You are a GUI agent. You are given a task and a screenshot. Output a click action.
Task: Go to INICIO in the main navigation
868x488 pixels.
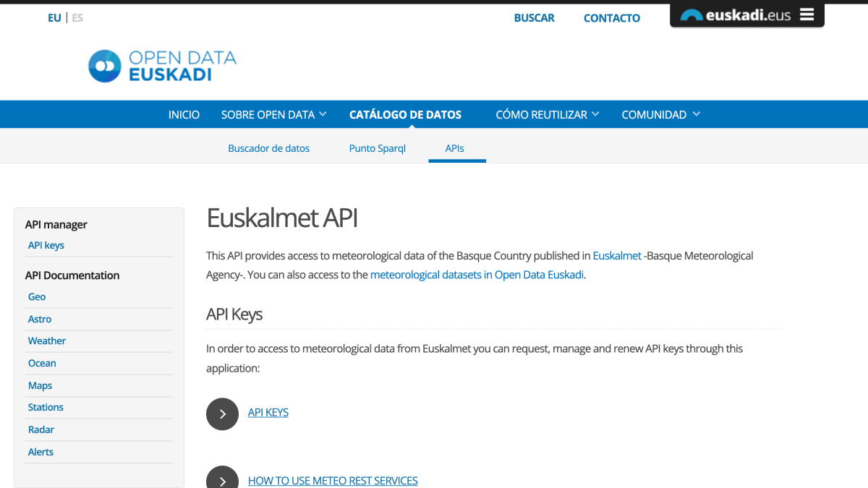[184, 114]
